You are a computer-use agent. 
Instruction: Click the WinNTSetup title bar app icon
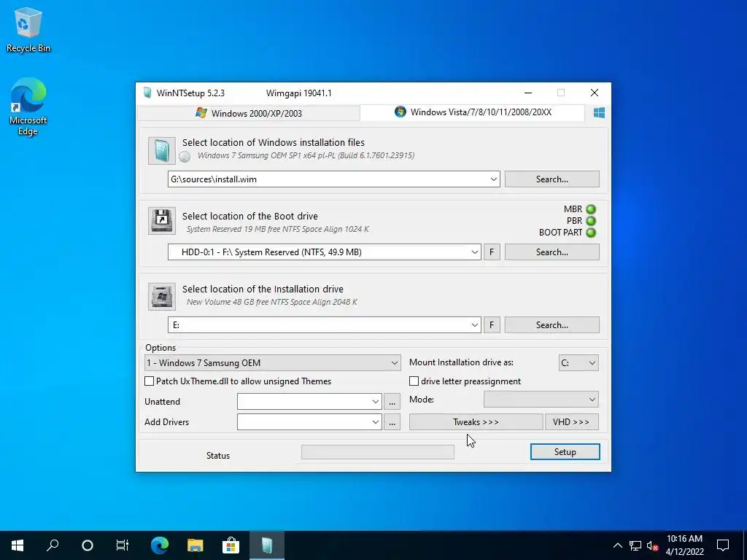tap(147, 93)
